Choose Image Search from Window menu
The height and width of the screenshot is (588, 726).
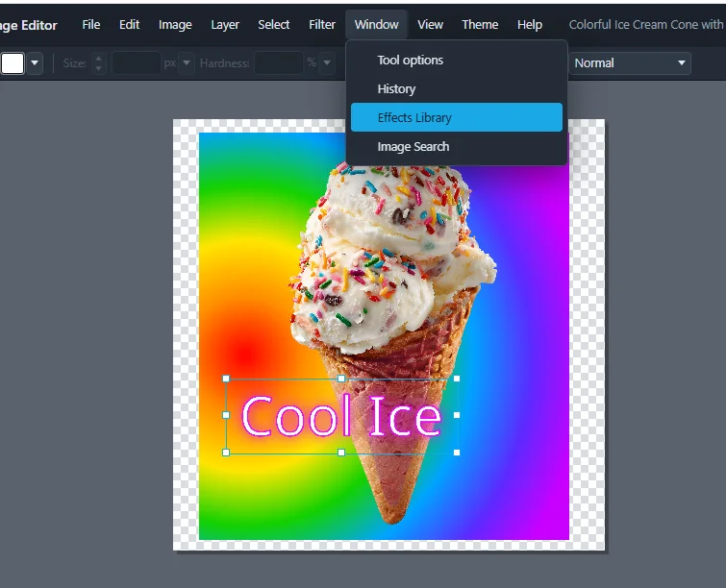click(x=457, y=147)
